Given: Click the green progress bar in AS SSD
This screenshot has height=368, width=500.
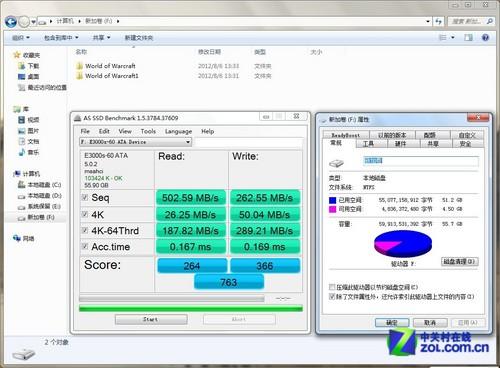Looking at the screenshot, I should coord(191,309).
